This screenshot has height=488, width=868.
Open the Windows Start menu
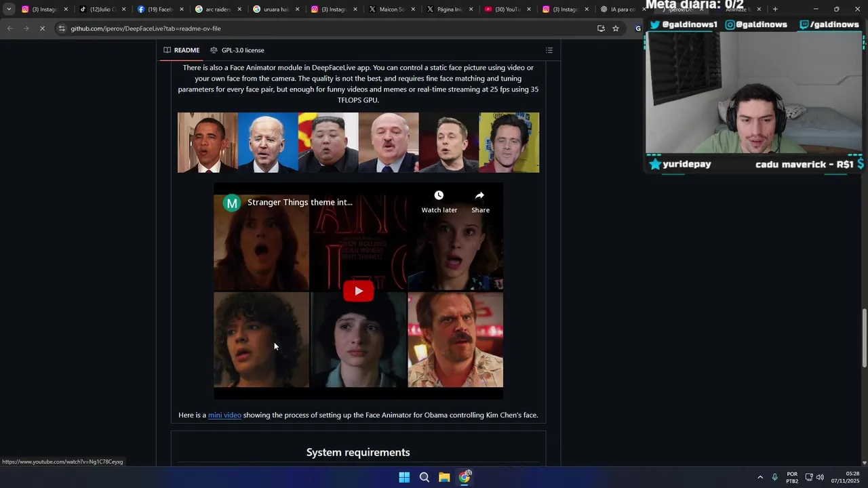[404, 477]
